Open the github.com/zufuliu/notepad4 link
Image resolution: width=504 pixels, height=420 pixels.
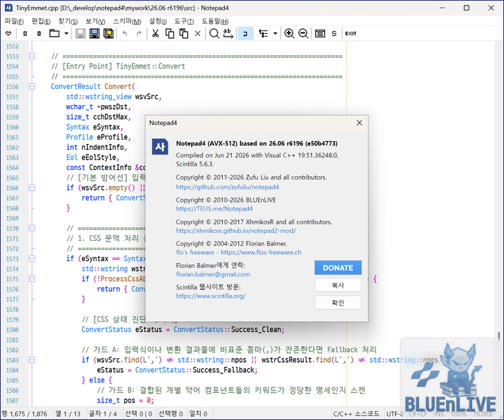tap(227, 187)
